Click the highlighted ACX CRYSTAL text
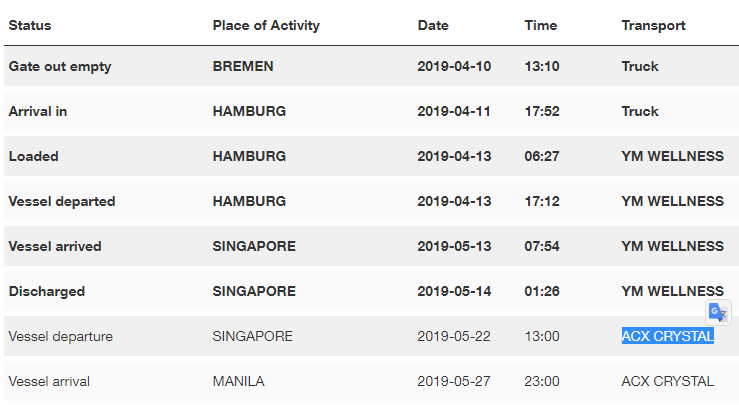 pyautogui.click(x=667, y=336)
